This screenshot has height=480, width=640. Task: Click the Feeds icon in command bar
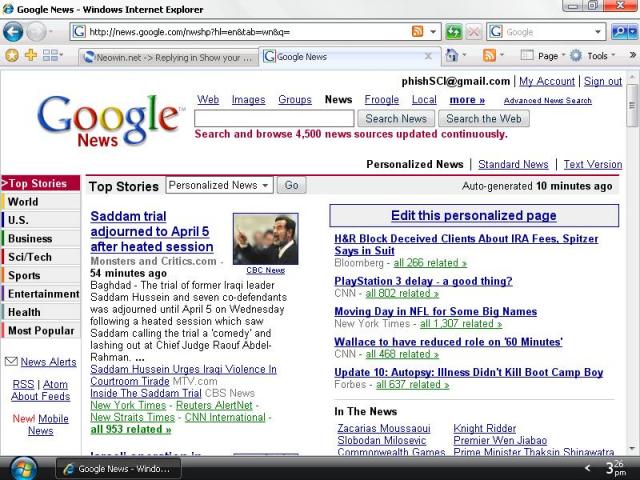[489, 55]
